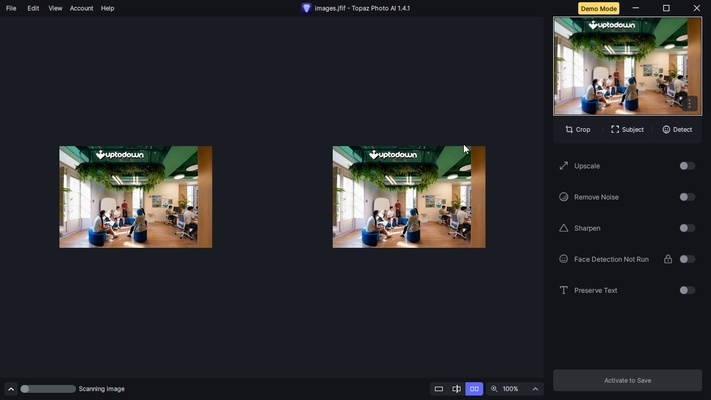This screenshot has height=400, width=711.
Task: Expand the zoom level chevron
Action: coord(535,389)
